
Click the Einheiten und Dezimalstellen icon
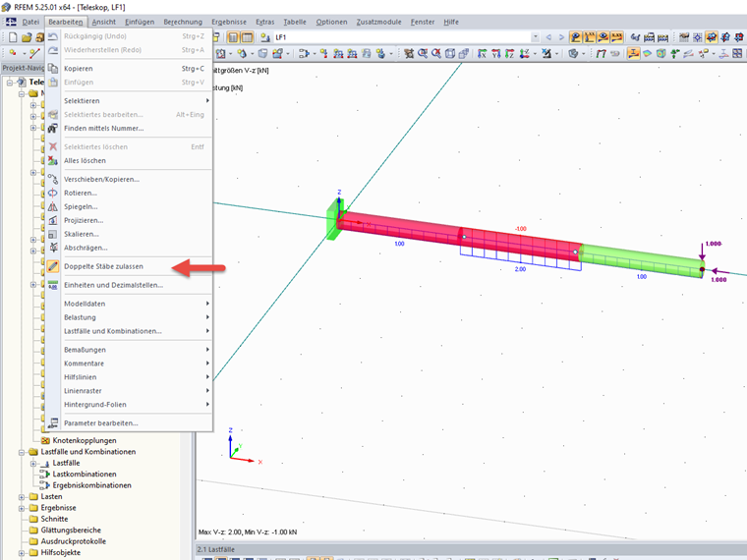[x=53, y=285]
